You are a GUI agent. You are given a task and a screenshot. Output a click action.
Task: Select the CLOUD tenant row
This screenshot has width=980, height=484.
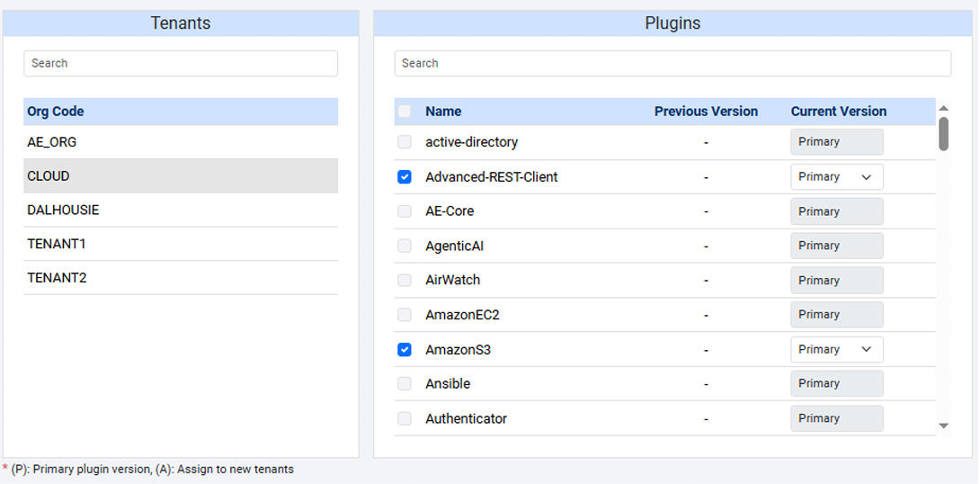pyautogui.click(x=181, y=176)
